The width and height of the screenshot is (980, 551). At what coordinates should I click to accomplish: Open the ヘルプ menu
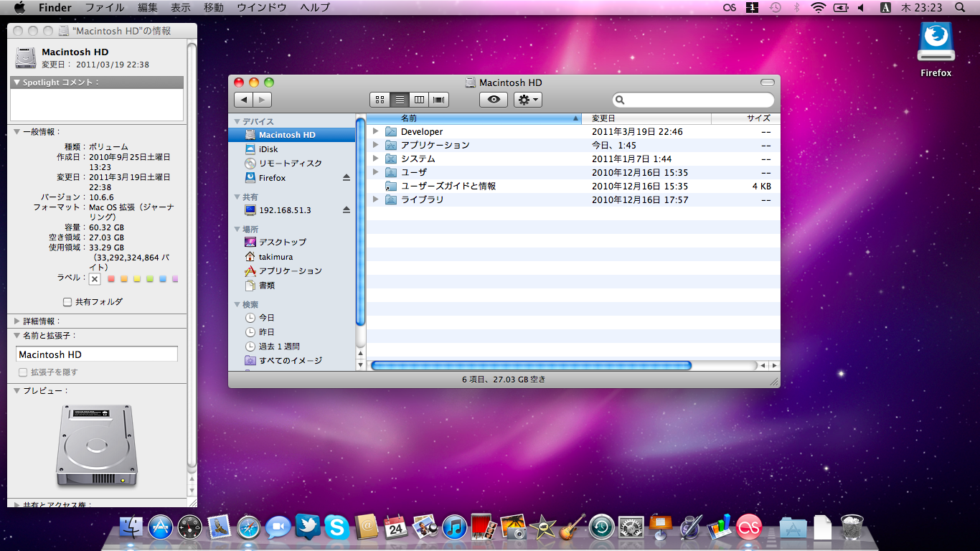[x=315, y=7]
